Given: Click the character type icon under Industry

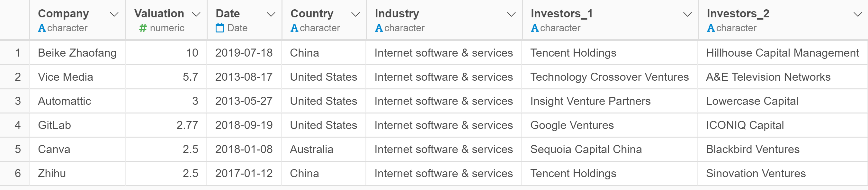Looking at the screenshot, I should pos(379,28).
